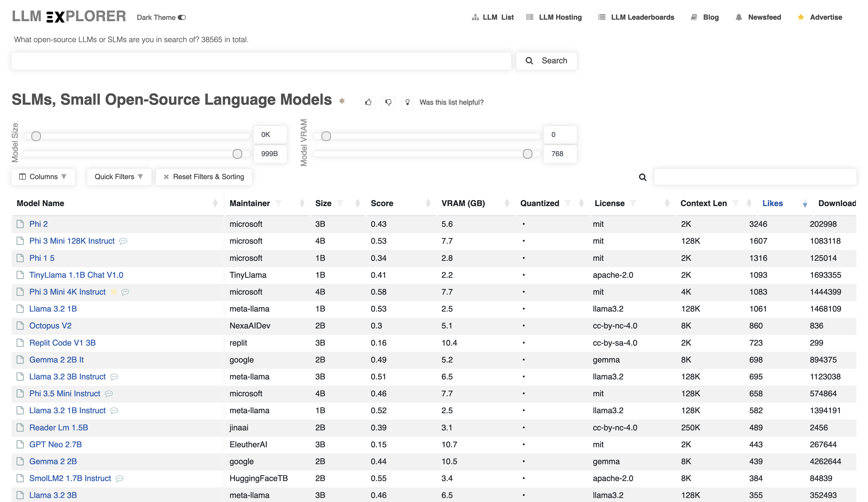Click the Model Size minimum slider handle

click(36, 136)
